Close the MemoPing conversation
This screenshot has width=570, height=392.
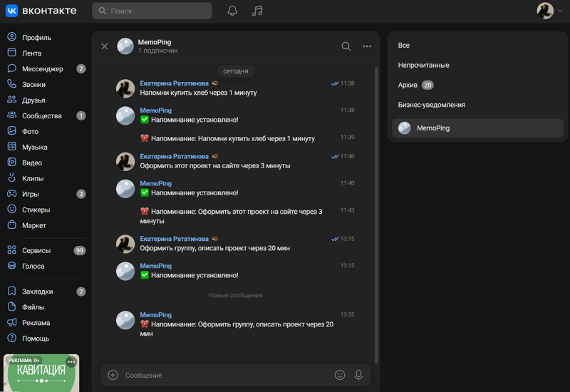click(105, 46)
